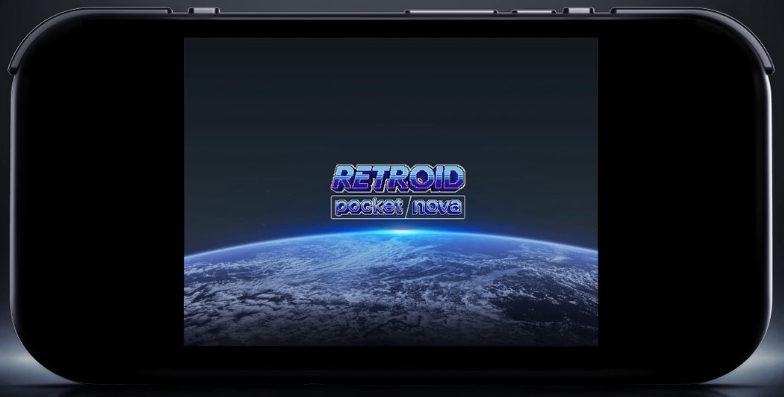Tap the Earth horizon image on the screen
784x397 pixels.
click(x=391, y=287)
